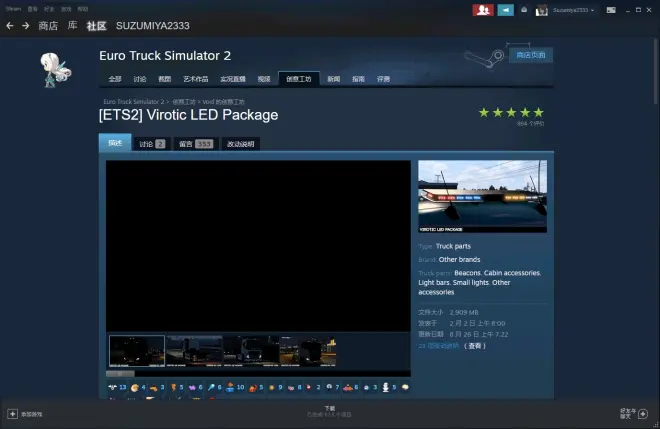This screenshot has height=429, width=660.
Task: Click the add game plus icon
Action: tap(12, 413)
